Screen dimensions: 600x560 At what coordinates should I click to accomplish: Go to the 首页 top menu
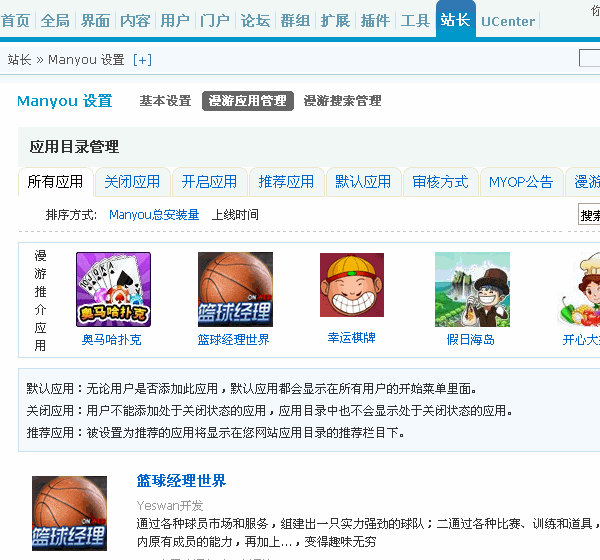point(15,21)
